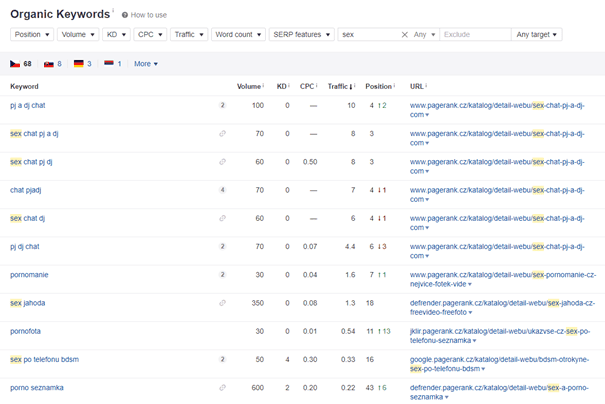The height and width of the screenshot is (404, 605).
Task: Click SERP features badge for chat pjadj row
Action: (x=222, y=189)
